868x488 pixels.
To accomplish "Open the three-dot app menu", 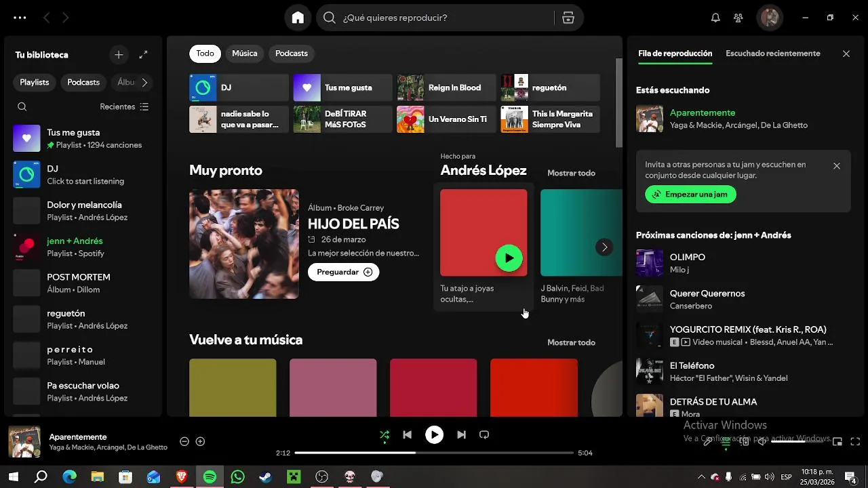I will click(20, 18).
